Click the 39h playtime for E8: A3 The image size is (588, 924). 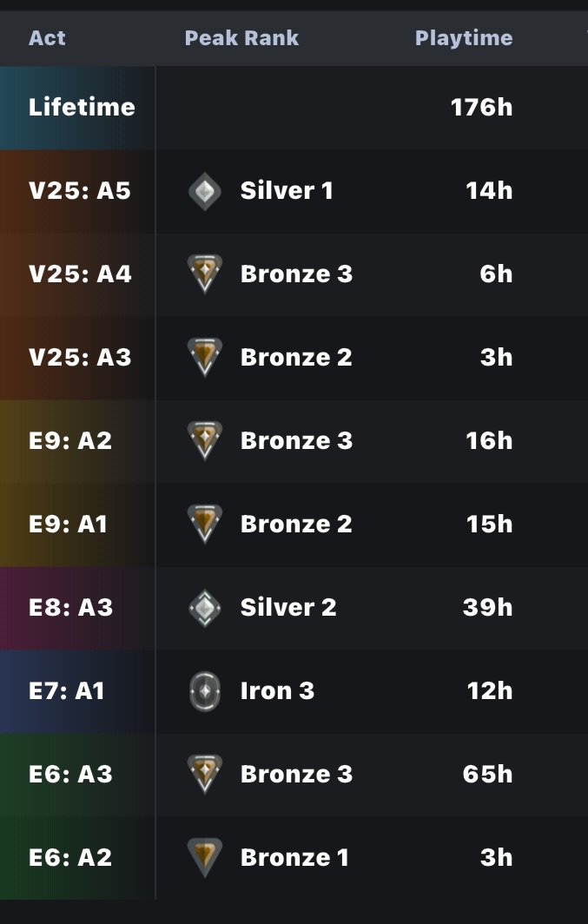click(487, 608)
